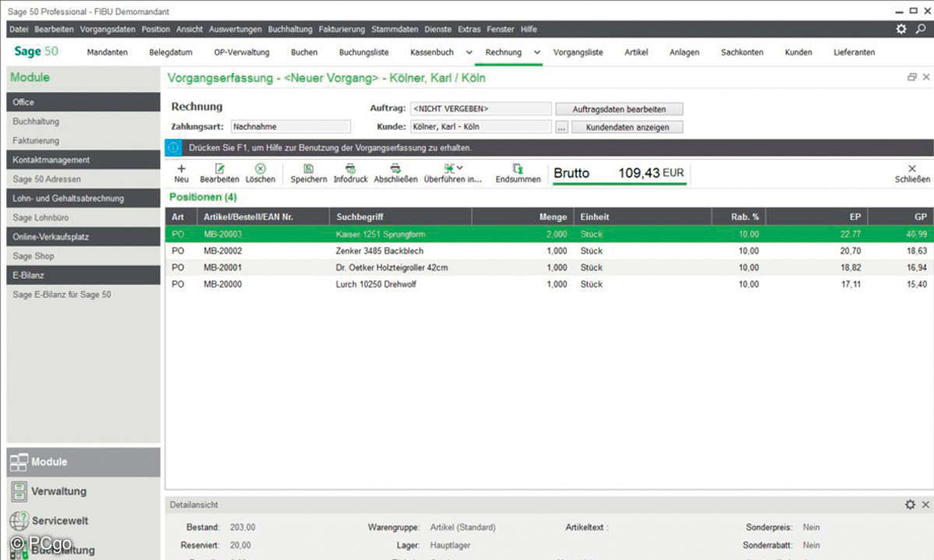Select Dr. Oetker Holzteigroller 42cm row

coord(550,268)
